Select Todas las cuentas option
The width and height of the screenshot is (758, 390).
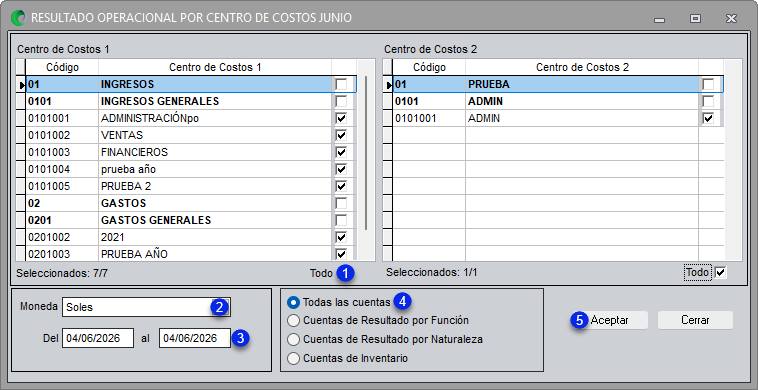[x=293, y=303]
